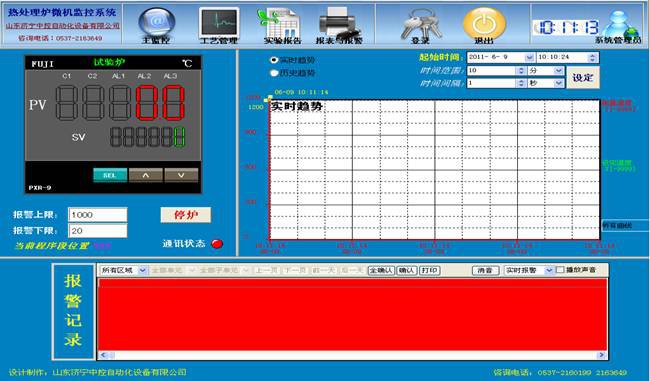
Task: Open 工艺管理 process management monitor icon
Action: [x=219, y=22]
